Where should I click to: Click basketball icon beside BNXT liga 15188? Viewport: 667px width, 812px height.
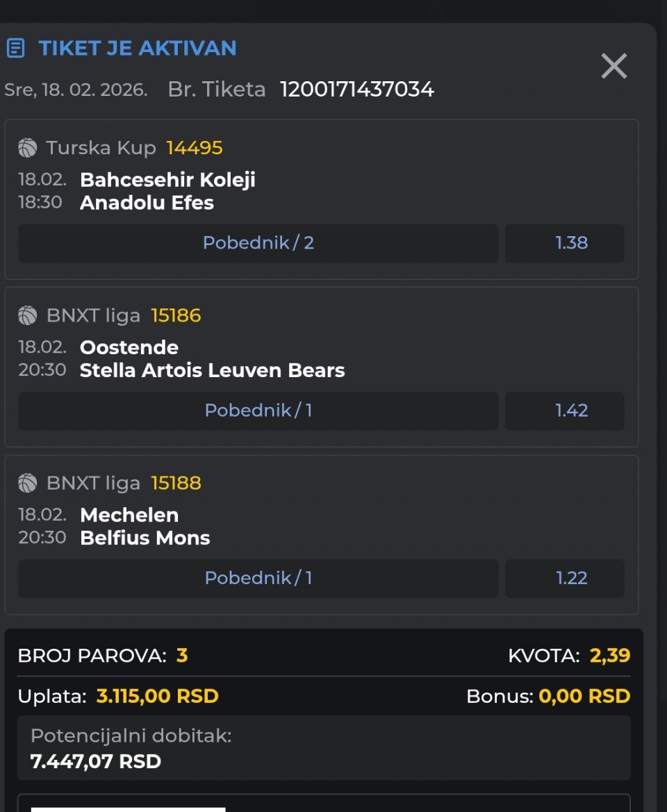point(28,483)
